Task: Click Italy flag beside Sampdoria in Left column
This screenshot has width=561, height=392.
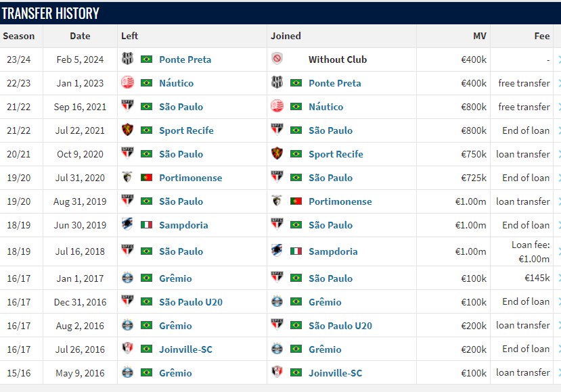Action: coord(146,225)
